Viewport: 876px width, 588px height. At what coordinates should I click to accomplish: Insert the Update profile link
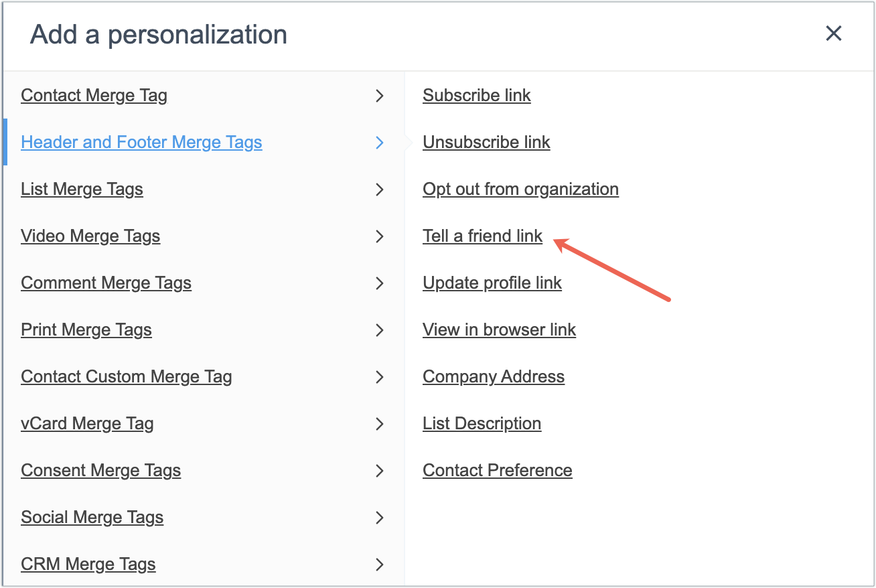(492, 283)
